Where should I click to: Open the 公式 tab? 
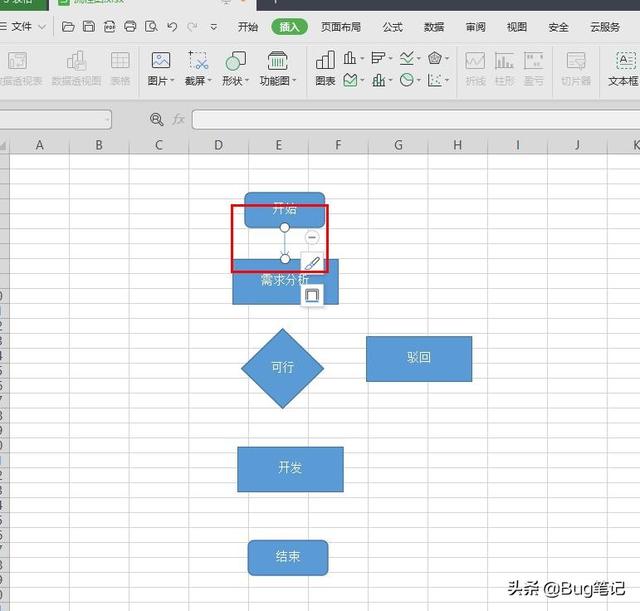(x=393, y=27)
